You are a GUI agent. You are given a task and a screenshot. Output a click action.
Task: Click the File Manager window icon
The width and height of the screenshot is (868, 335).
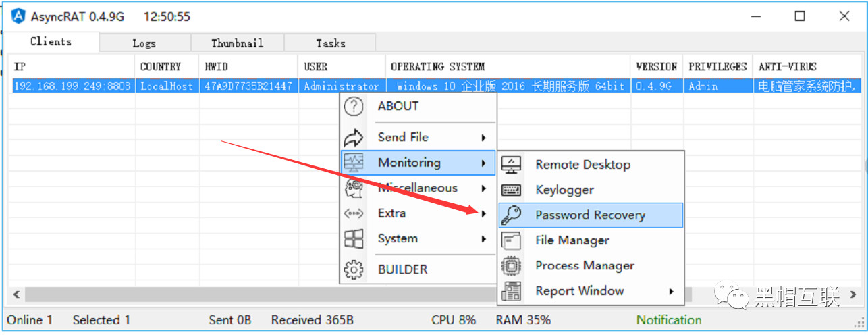[x=511, y=240]
